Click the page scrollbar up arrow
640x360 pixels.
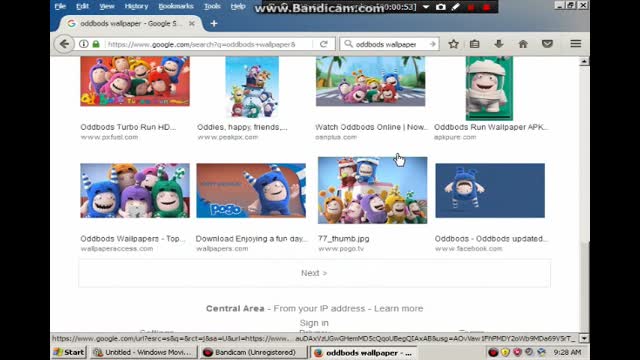pos(584,61)
